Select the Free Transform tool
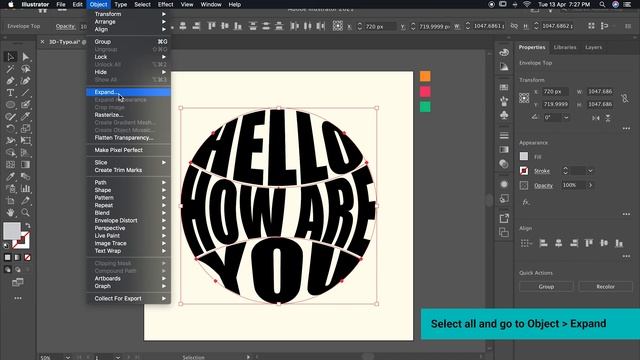 pyautogui.click(x=25, y=141)
